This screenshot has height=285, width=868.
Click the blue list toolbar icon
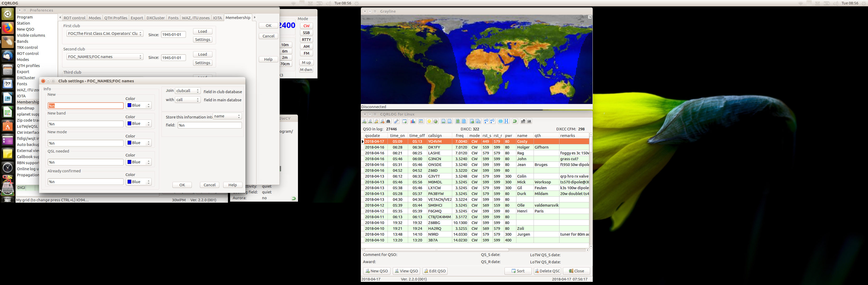tap(464, 121)
